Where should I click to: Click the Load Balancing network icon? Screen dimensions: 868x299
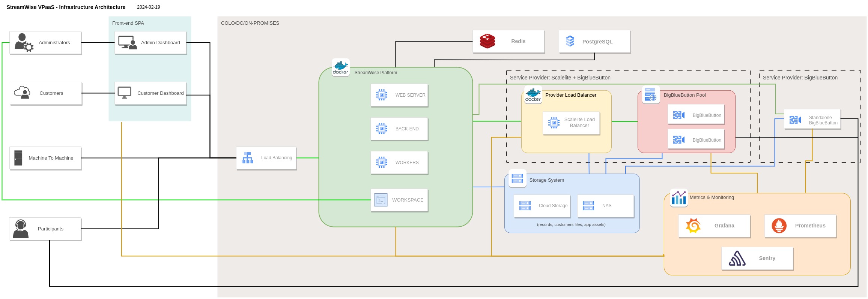(247, 158)
